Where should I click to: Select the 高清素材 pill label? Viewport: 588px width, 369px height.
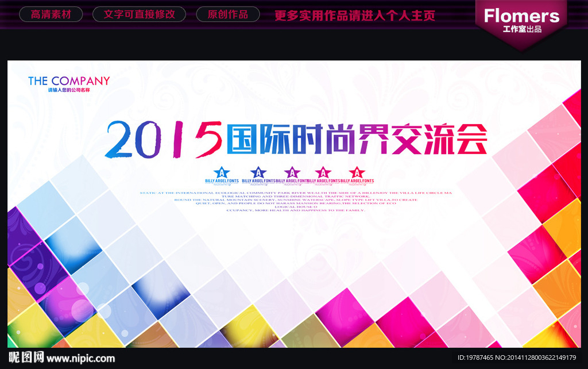point(51,14)
